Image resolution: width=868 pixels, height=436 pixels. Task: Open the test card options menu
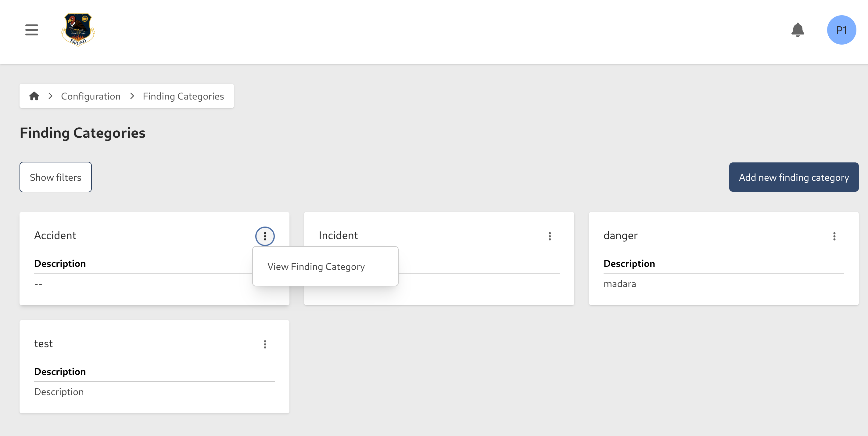click(x=265, y=344)
